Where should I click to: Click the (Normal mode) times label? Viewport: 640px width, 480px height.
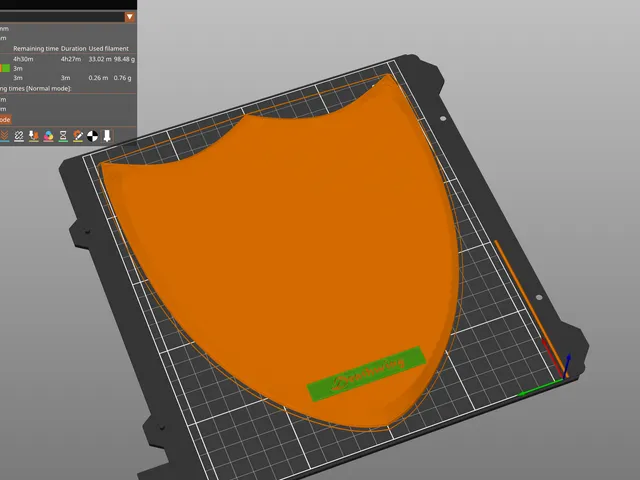pos(49,89)
